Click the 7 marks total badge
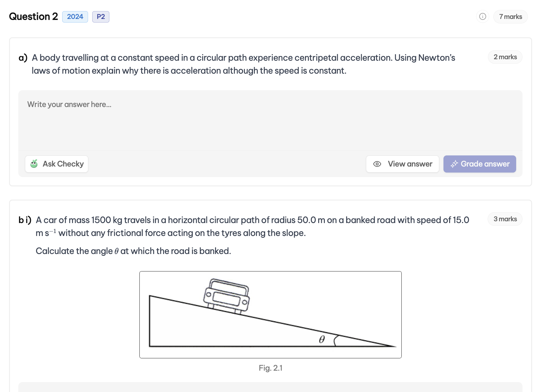 (510, 17)
